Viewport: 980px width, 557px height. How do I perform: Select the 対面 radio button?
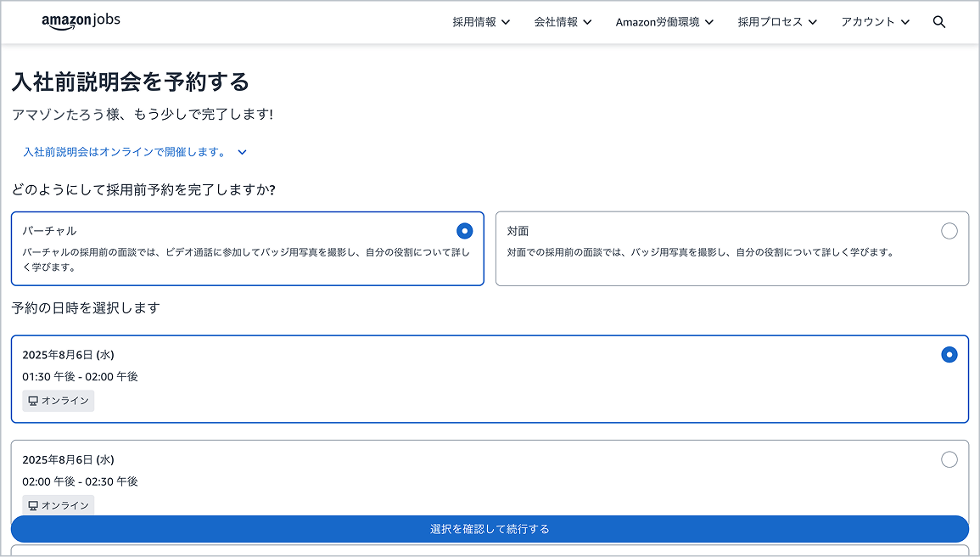click(x=949, y=231)
